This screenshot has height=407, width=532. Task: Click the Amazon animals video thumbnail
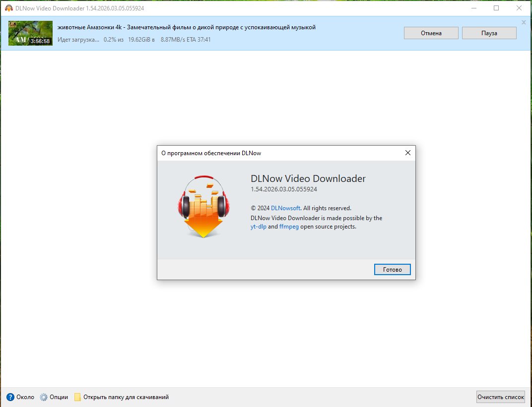click(x=30, y=33)
